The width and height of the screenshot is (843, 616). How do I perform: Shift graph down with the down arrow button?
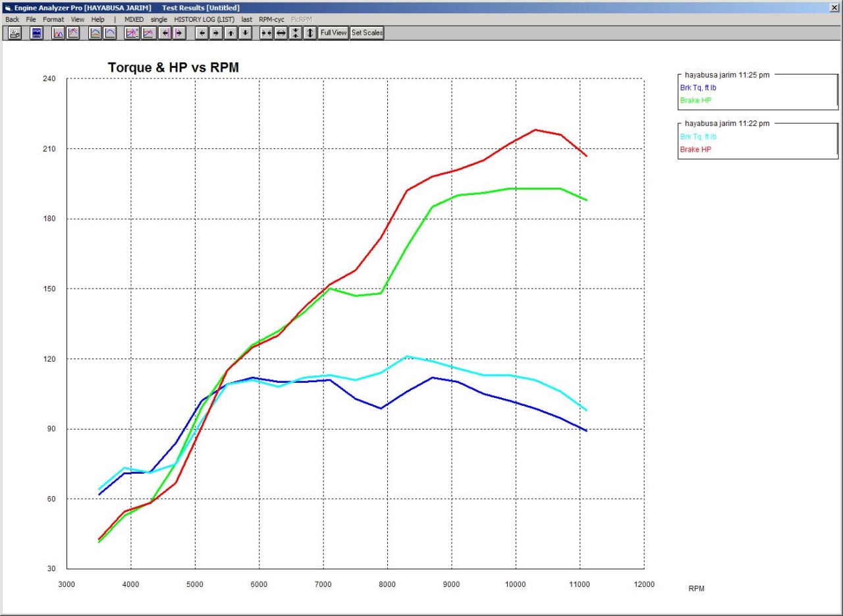245,33
